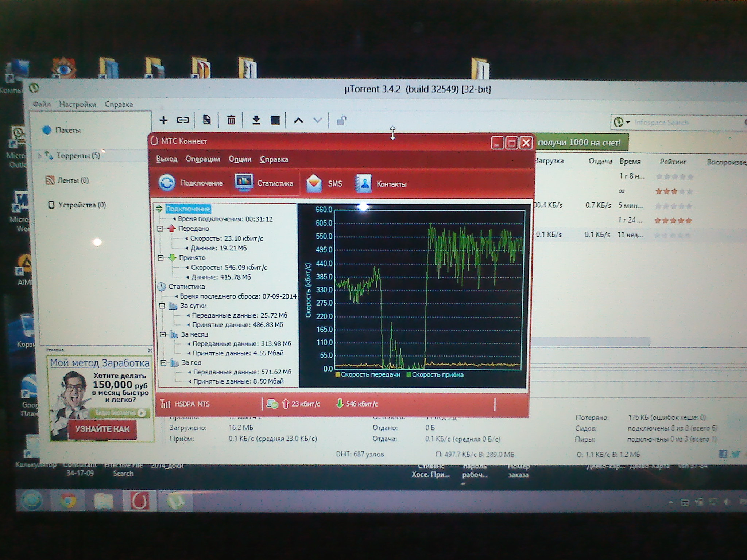Collapse the За сутки tree node
Viewport: 747px width, 560px height.
point(162,306)
